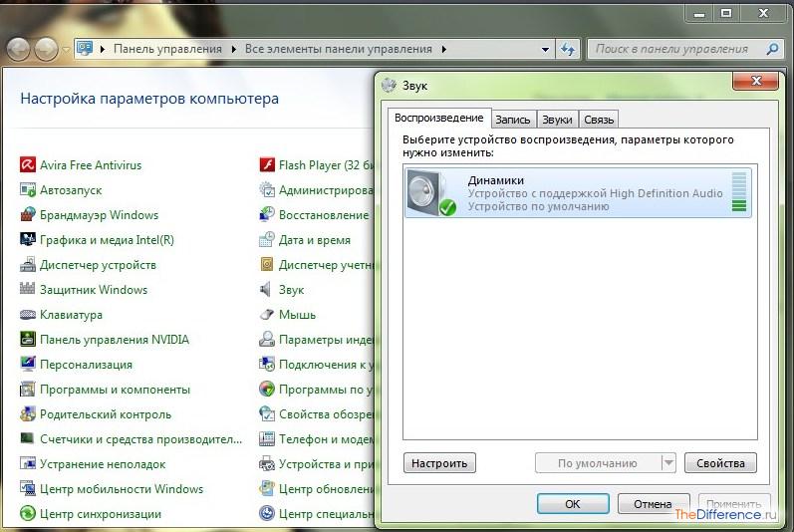Open the Мышь icon
The width and height of the screenshot is (794, 532).
(x=267, y=315)
